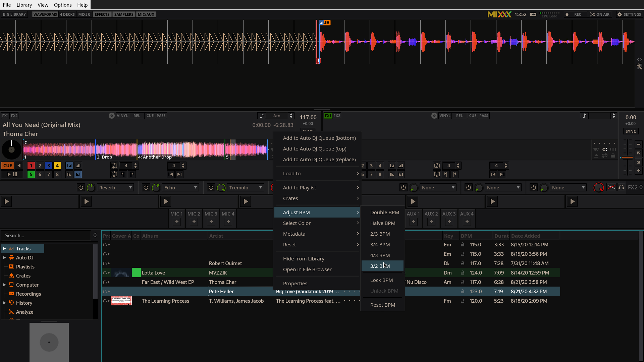Click the Playlists icon in the sidebar
The image size is (644, 362).
[x=11, y=267]
